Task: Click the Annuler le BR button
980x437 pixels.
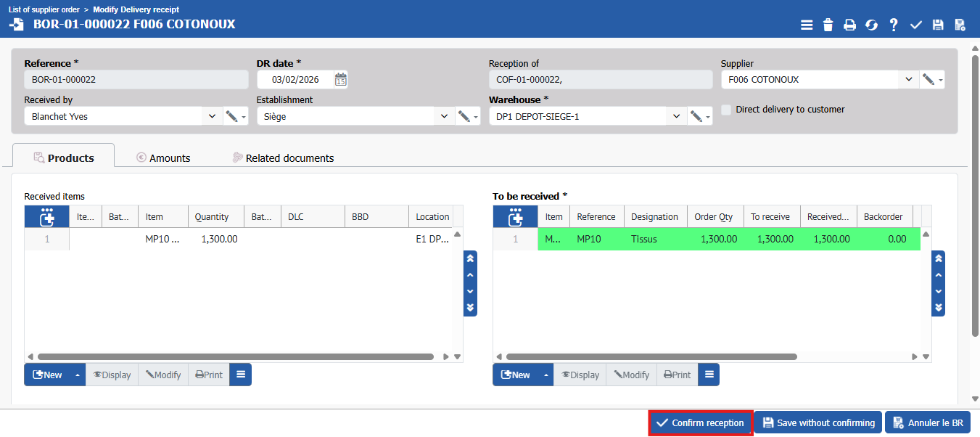Action: pyautogui.click(x=928, y=423)
